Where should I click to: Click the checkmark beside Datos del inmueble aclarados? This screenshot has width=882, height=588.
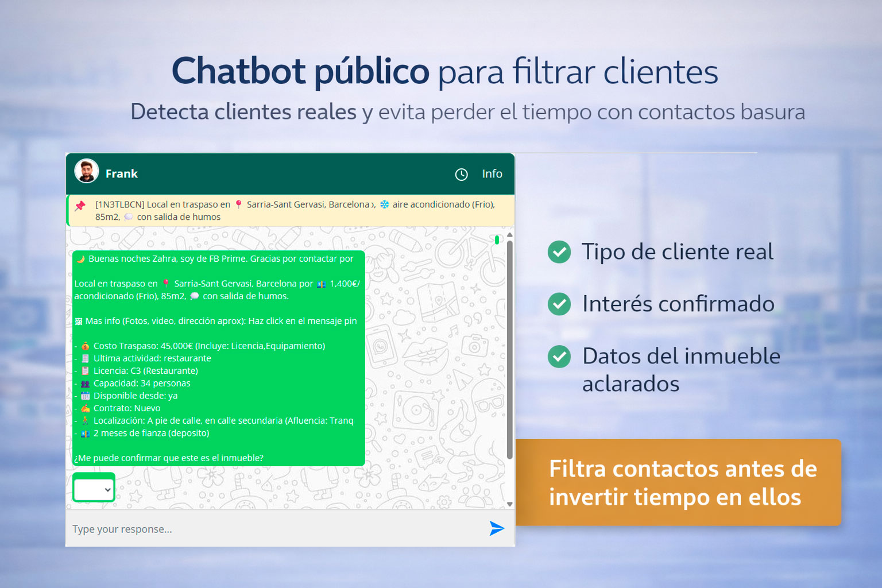tap(559, 357)
